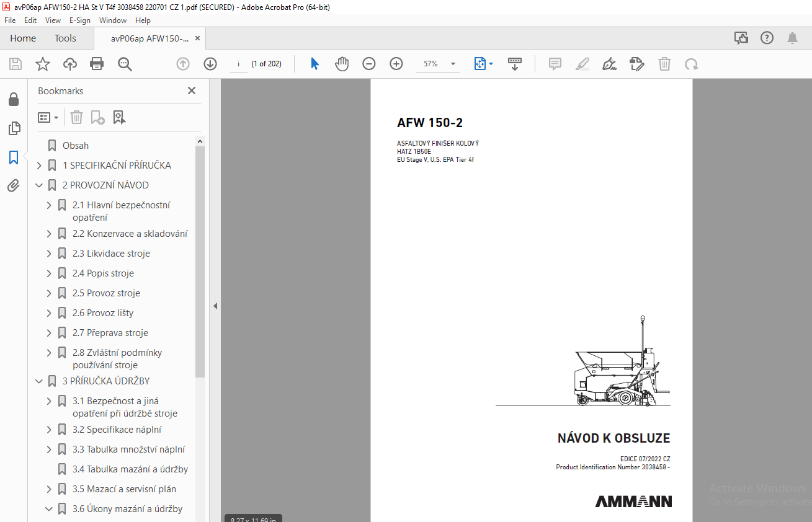Click the star bookmark icon in toolbar
This screenshot has height=522, width=812.
(42, 64)
